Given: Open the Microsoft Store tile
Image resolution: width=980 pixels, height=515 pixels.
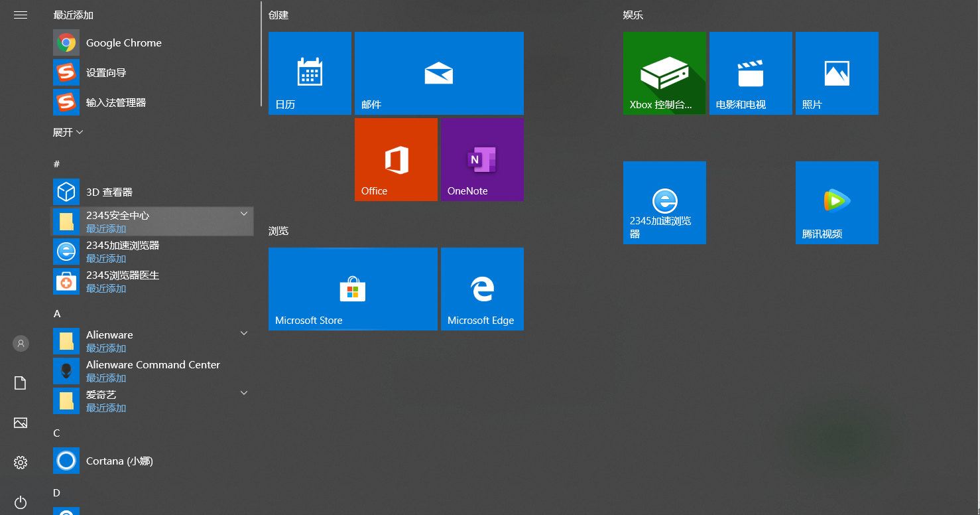Looking at the screenshot, I should click(353, 289).
